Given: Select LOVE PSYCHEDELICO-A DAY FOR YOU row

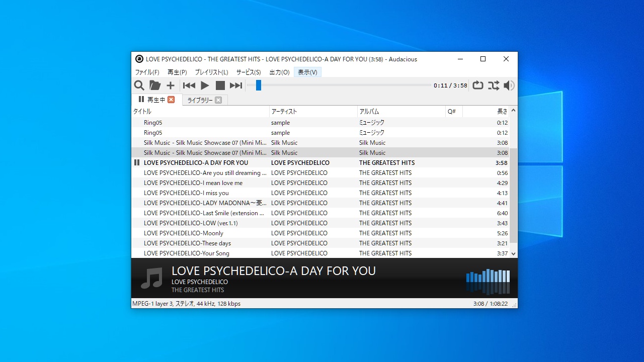Looking at the screenshot, I should tap(320, 163).
